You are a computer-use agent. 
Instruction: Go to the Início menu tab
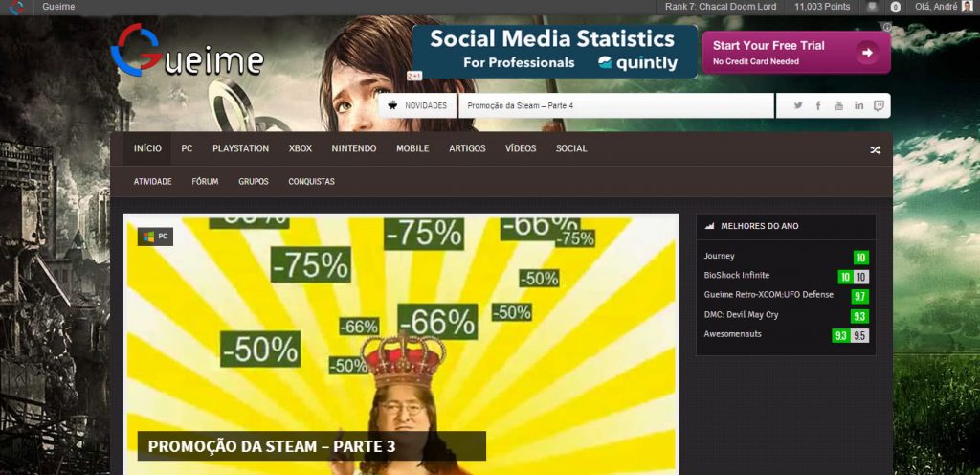tap(147, 148)
